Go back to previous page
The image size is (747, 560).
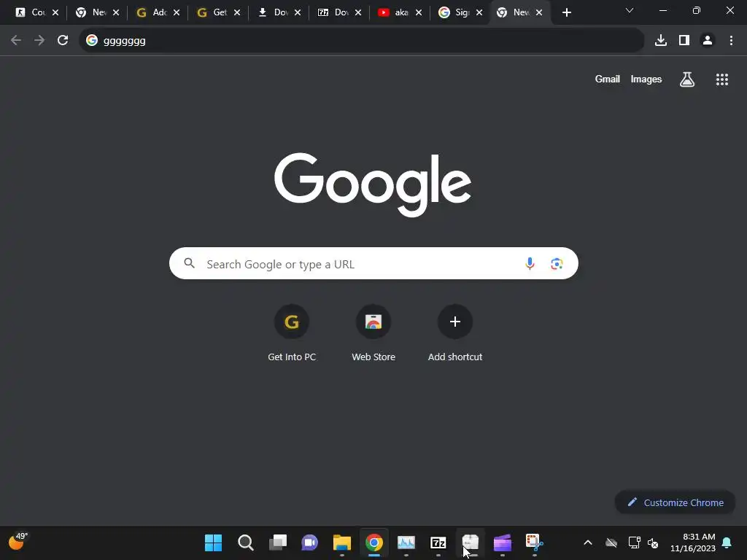(16, 41)
